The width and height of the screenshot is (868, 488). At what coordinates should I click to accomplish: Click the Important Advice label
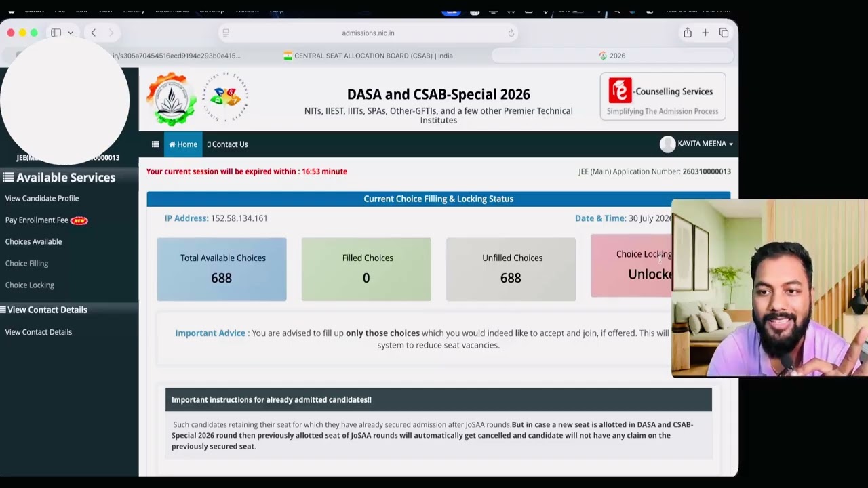pos(210,333)
